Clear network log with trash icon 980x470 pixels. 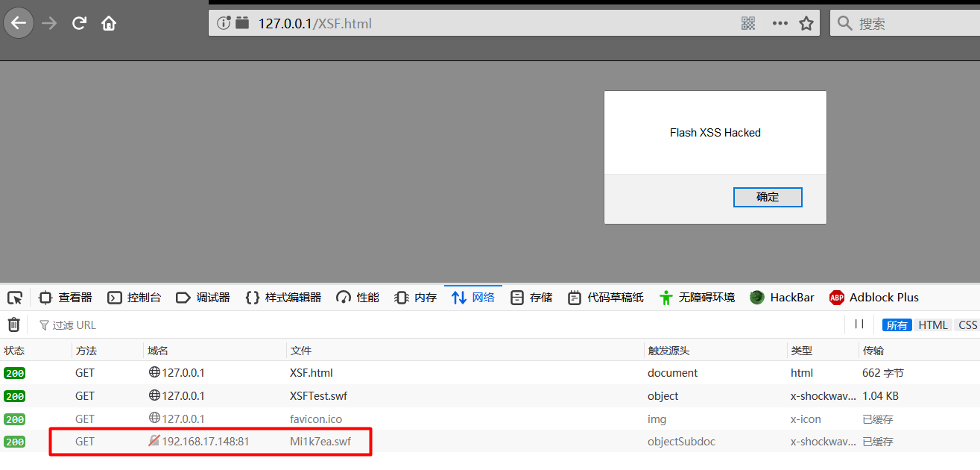tap(13, 325)
